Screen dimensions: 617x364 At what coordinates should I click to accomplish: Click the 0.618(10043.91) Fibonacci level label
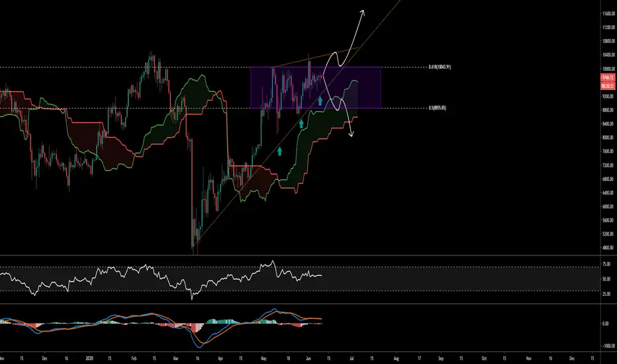(x=440, y=67)
